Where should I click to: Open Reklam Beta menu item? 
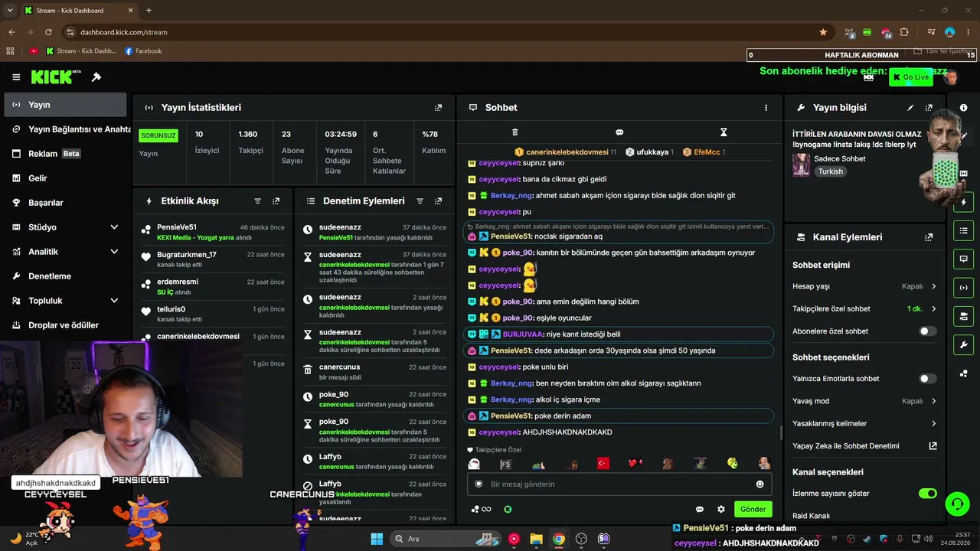pyautogui.click(x=65, y=154)
